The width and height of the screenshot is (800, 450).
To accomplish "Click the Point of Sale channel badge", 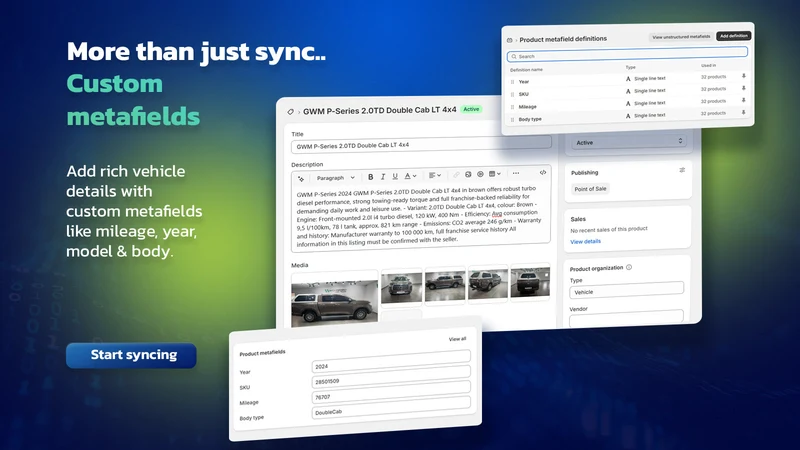I will pyautogui.click(x=590, y=189).
